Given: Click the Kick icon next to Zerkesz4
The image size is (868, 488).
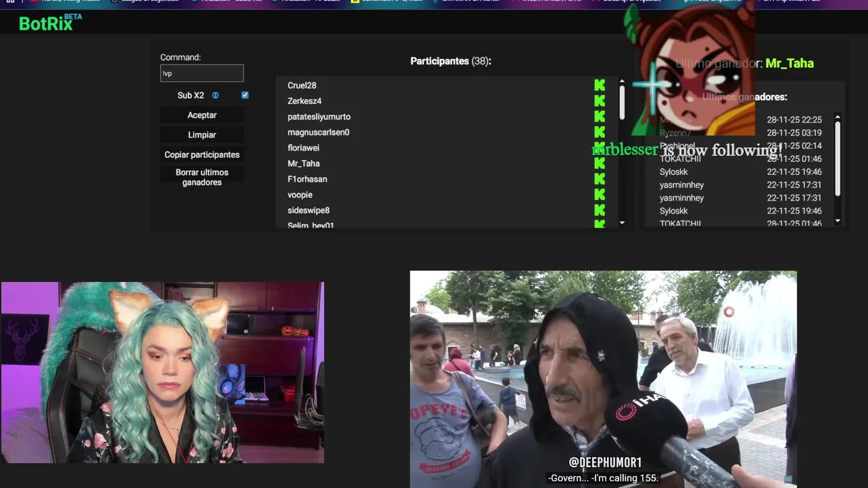Looking at the screenshot, I should pos(599,101).
